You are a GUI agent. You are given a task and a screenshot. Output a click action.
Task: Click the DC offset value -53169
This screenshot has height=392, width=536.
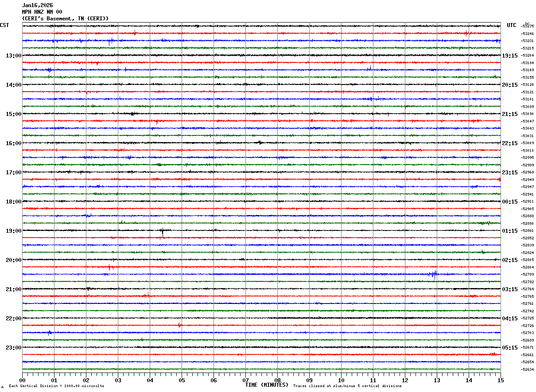[x=527, y=70]
